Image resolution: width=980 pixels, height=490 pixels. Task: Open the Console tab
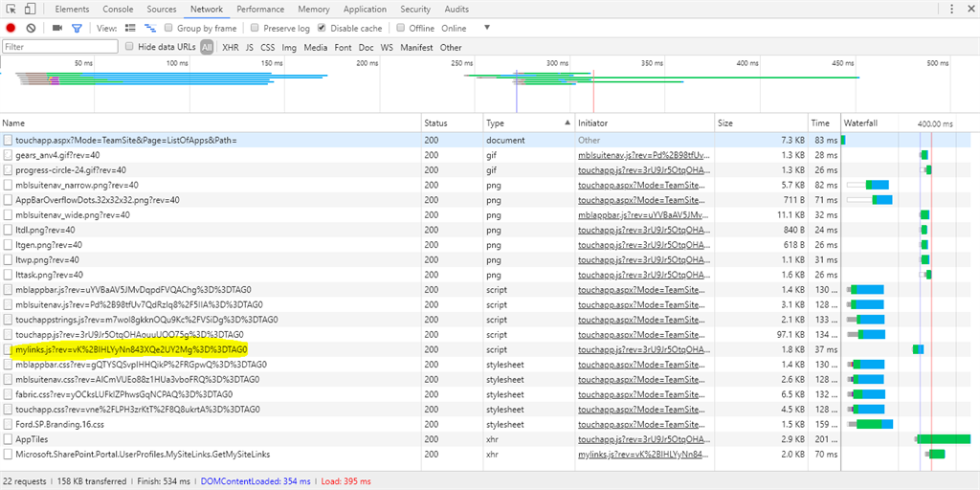118,10
